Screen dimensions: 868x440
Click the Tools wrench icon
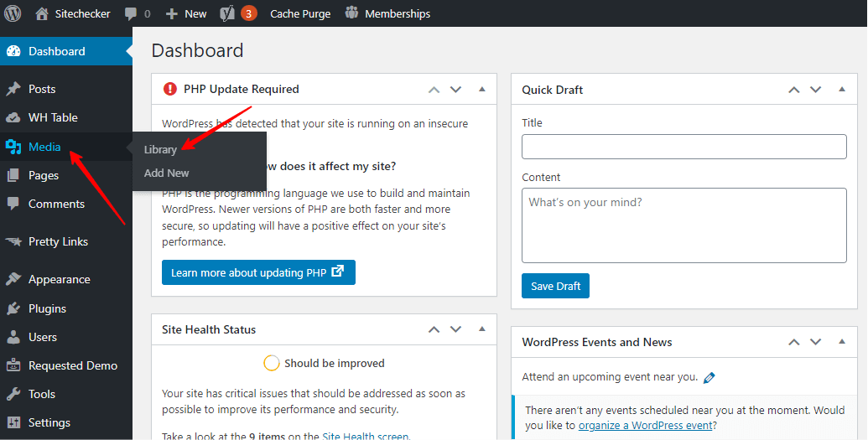pyautogui.click(x=14, y=394)
